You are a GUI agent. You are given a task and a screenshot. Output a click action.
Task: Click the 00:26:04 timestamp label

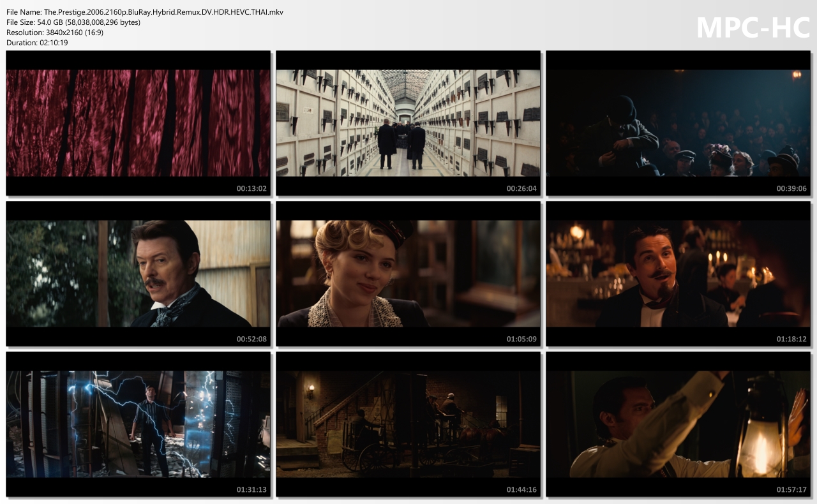[521, 189]
